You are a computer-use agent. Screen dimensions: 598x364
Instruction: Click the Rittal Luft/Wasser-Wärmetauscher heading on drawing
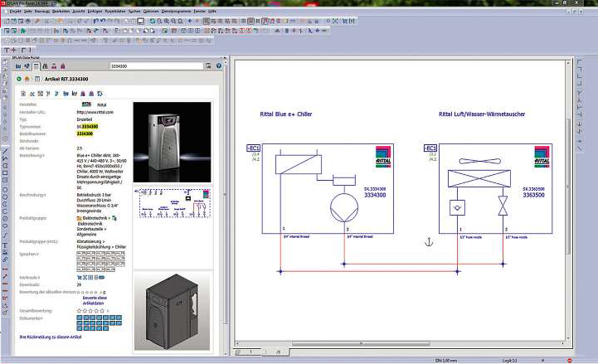pos(482,114)
